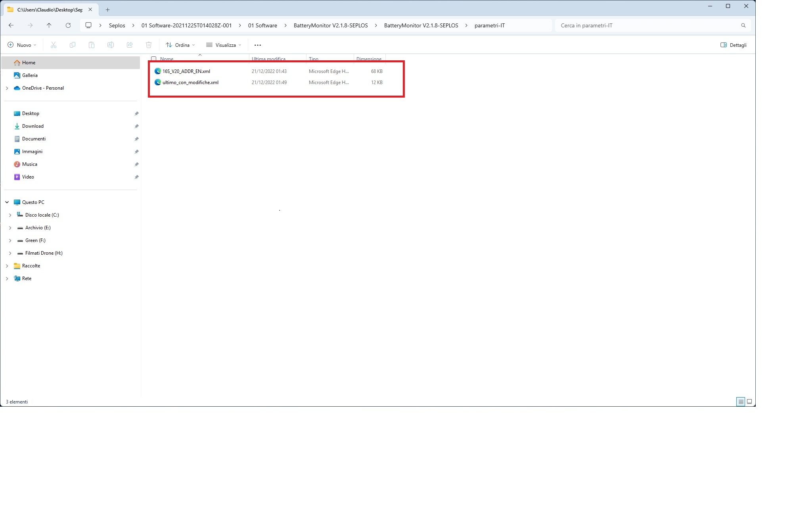The height and width of the screenshot is (511, 812).
Task: Unpin Desktop from quick access
Action: pos(136,113)
